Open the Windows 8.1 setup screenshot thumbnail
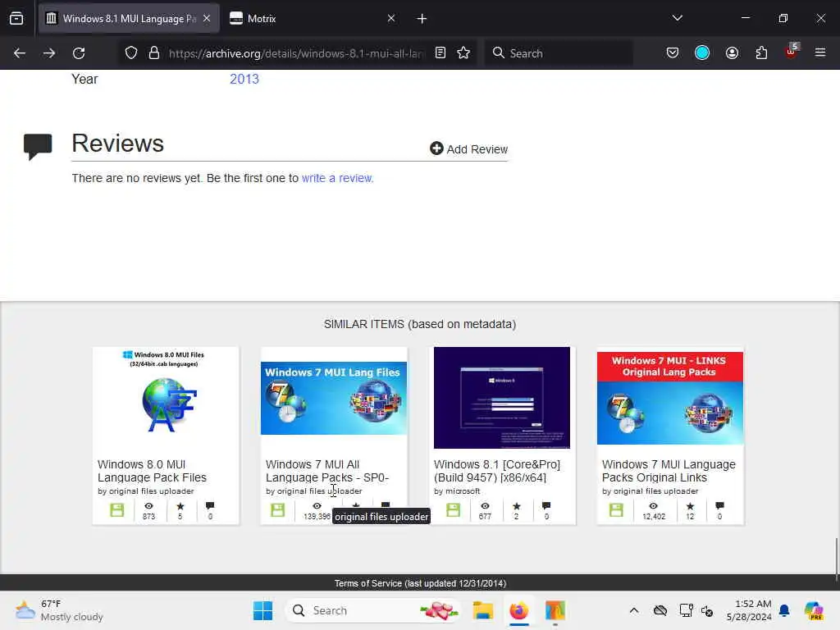 (502, 398)
